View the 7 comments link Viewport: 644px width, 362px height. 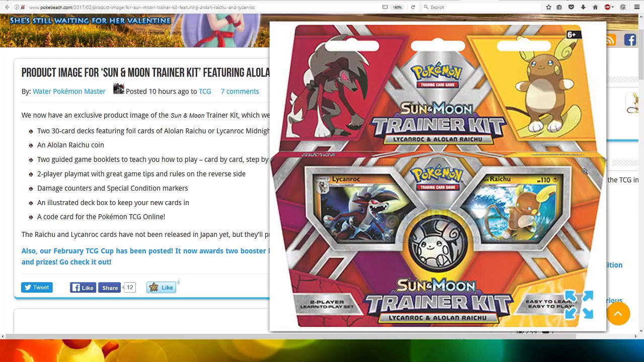pos(239,92)
